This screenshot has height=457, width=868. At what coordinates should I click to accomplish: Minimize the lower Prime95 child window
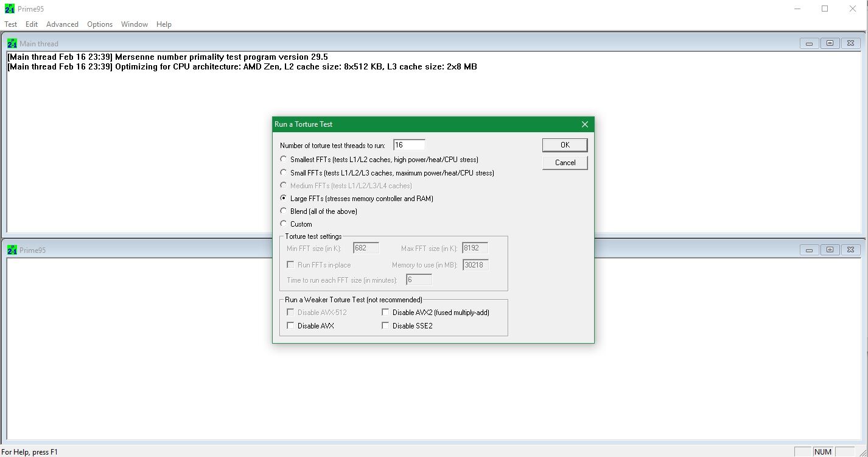tap(809, 250)
